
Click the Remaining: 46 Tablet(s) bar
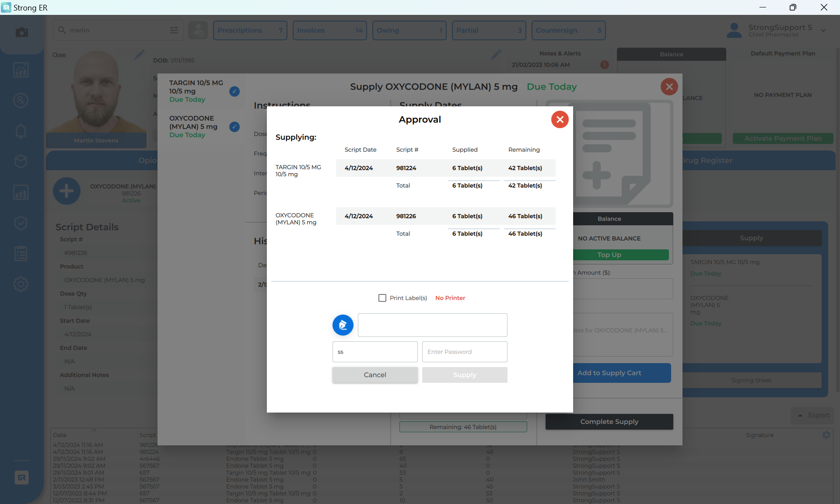pyautogui.click(x=463, y=427)
